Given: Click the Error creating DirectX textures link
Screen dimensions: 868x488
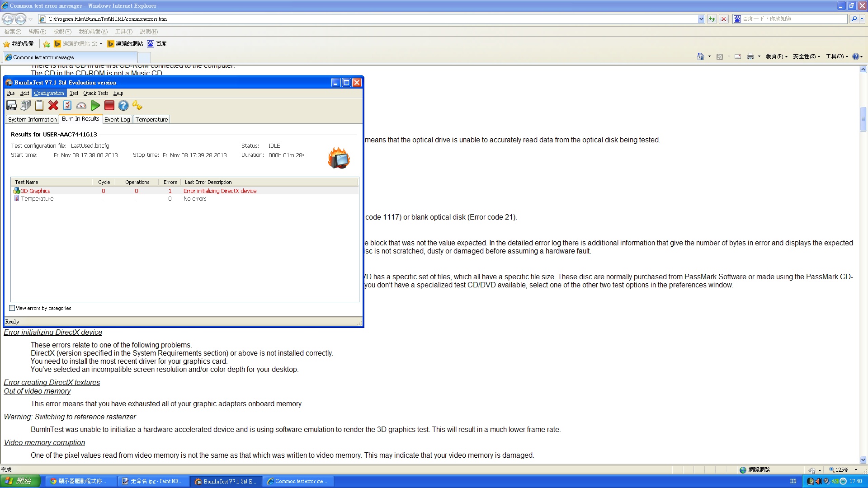Looking at the screenshot, I should [x=52, y=382].
